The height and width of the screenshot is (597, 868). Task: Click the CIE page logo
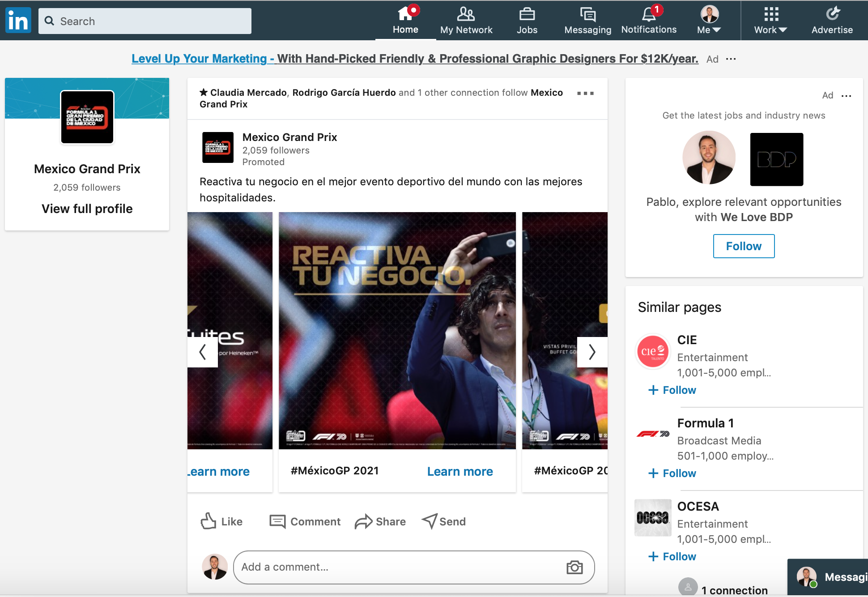click(653, 352)
